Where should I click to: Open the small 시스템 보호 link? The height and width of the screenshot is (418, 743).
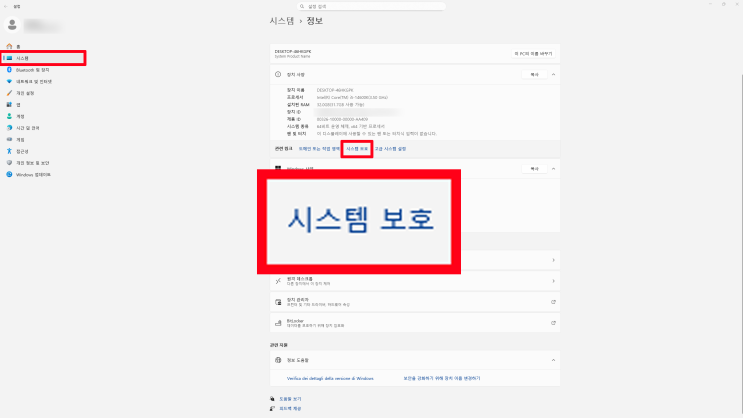tap(357, 149)
